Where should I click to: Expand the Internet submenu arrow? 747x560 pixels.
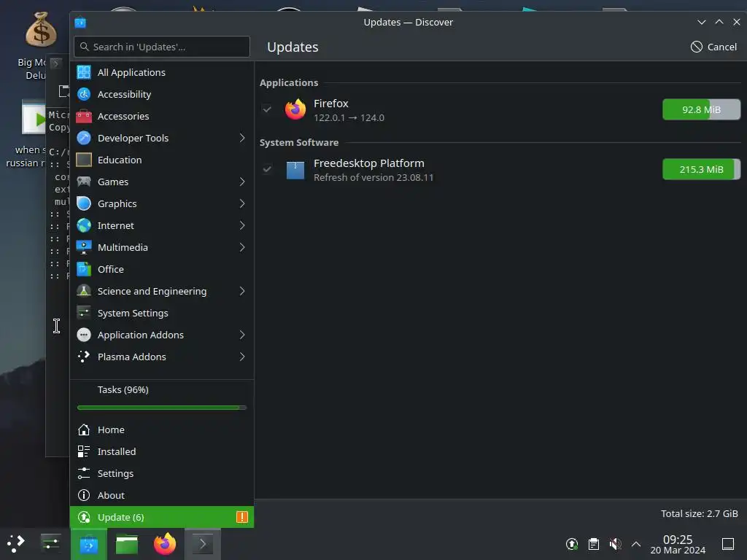[242, 226]
